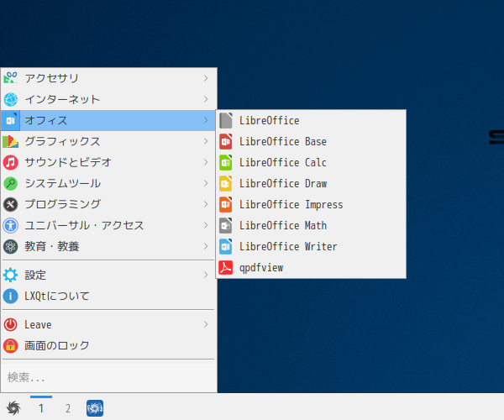The image size is (504, 420).
Task: Open the プログラミング menu category
Action: pos(108,204)
